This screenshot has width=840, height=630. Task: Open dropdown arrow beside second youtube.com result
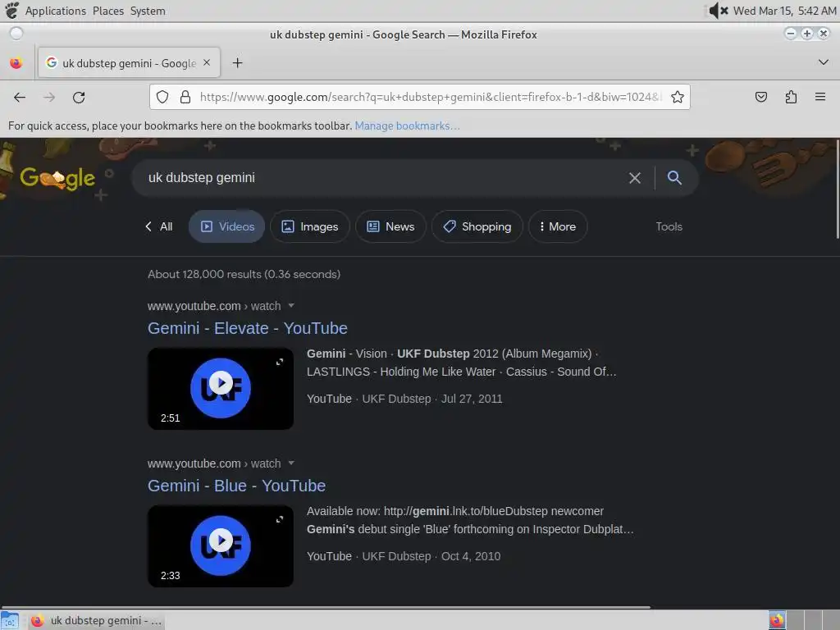click(x=291, y=463)
